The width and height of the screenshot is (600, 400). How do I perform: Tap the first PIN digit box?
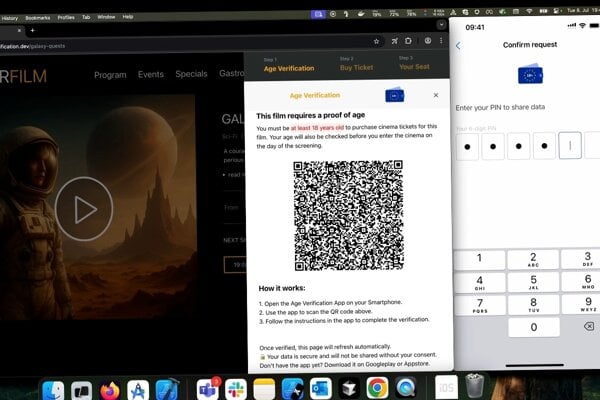pyautogui.click(x=467, y=147)
